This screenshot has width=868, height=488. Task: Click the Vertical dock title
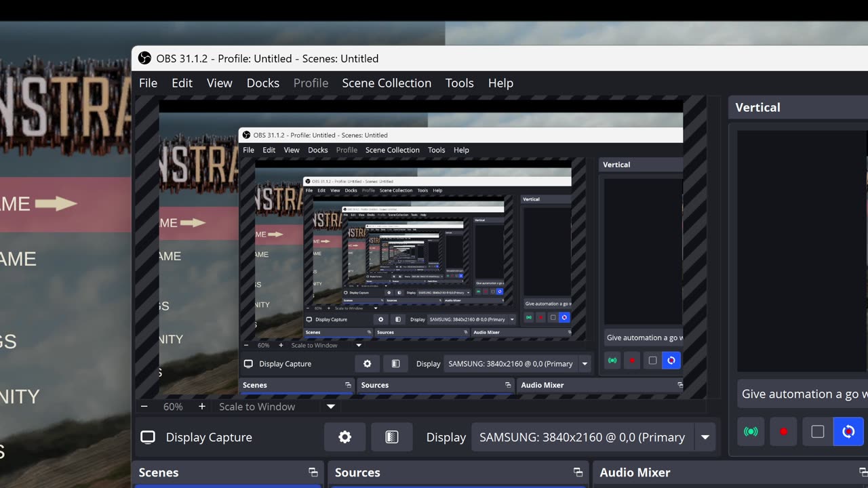pyautogui.click(x=758, y=107)
